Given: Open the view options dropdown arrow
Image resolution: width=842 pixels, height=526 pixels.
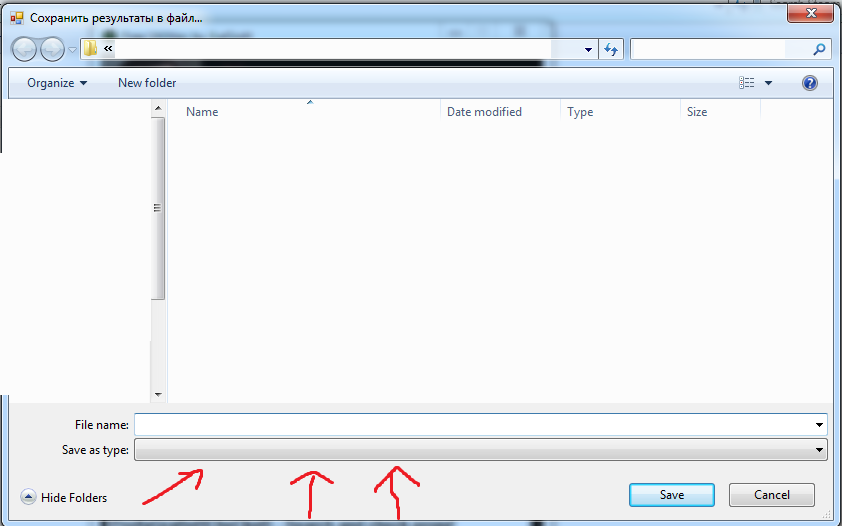Looking at the screenshot, I should pos(768,83).
